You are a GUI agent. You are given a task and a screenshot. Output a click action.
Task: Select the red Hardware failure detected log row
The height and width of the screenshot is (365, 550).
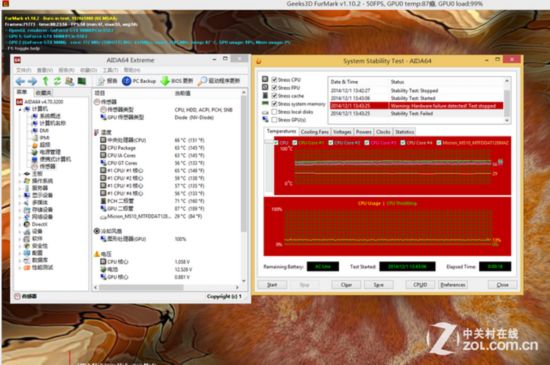[x=416, y=106]
